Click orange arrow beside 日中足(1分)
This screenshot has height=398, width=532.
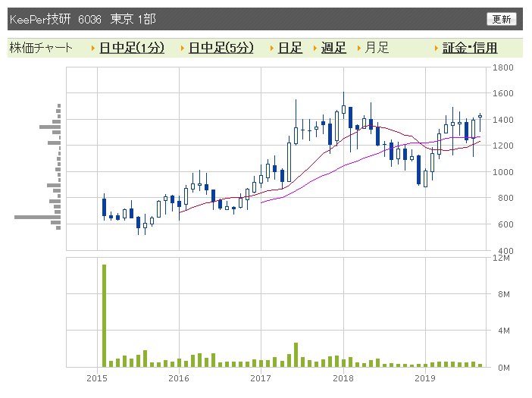click(93, 49)
